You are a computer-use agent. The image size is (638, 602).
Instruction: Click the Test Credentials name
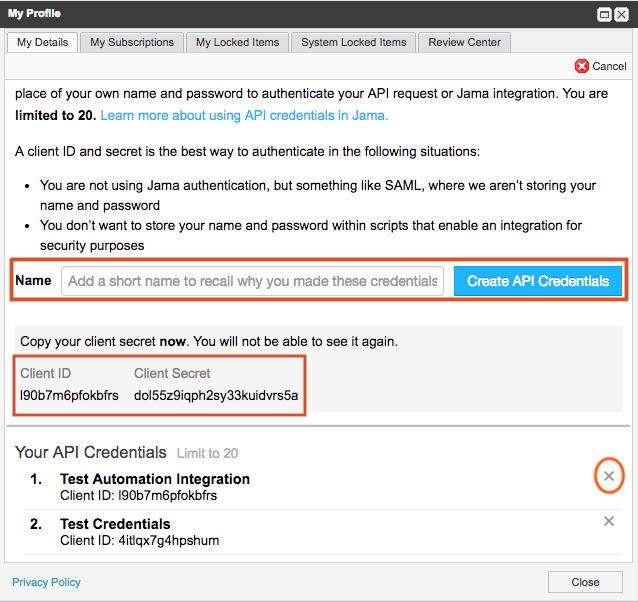115,524
